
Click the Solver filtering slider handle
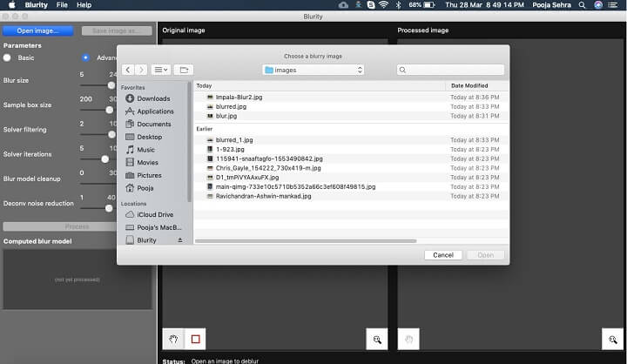112,134
